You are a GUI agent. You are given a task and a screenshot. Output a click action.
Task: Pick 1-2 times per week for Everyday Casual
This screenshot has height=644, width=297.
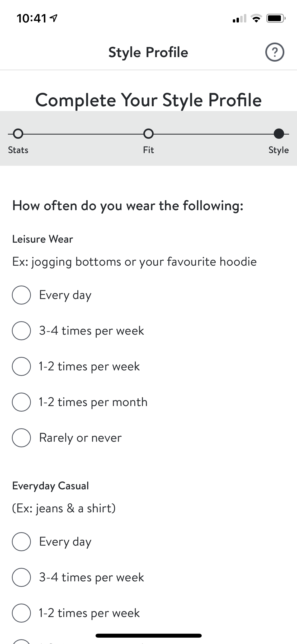21,613
